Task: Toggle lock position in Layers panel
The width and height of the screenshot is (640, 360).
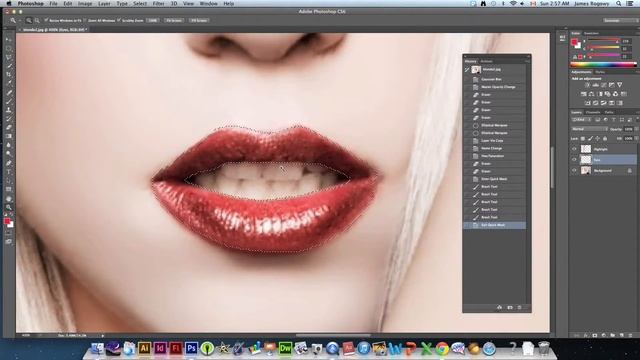Action: [598, 138]
